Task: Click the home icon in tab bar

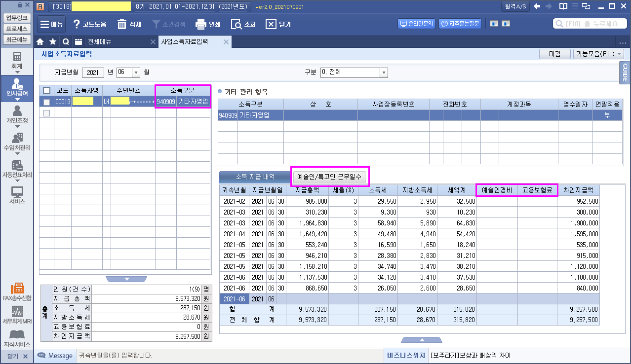Action: [x=40, y=42]
